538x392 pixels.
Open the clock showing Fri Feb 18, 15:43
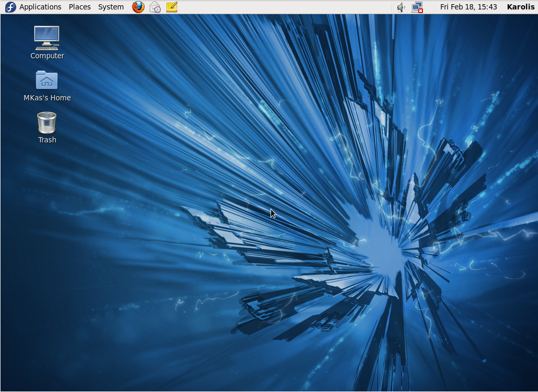click(x=468, y=7)
